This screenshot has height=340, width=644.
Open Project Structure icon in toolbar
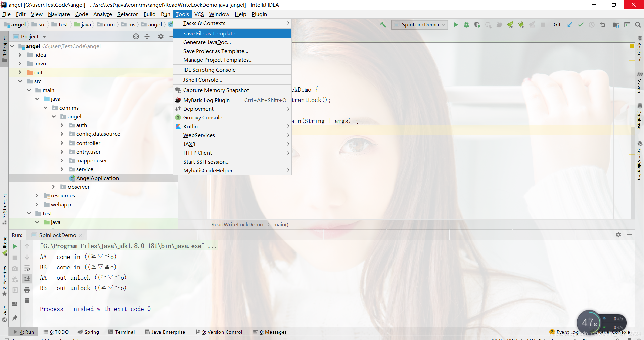[x=616, y=25]
